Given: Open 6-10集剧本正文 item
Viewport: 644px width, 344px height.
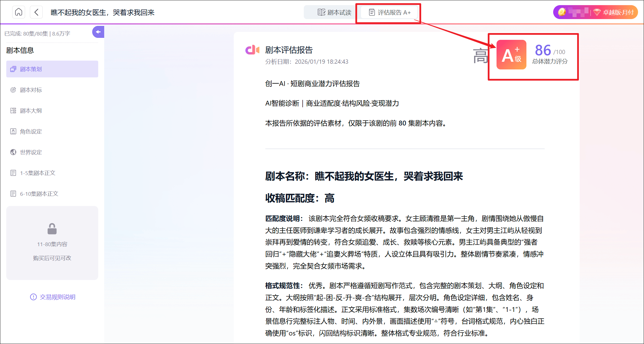Looking at the screenshot, I should pyautogui.click(x=39, y=194).
